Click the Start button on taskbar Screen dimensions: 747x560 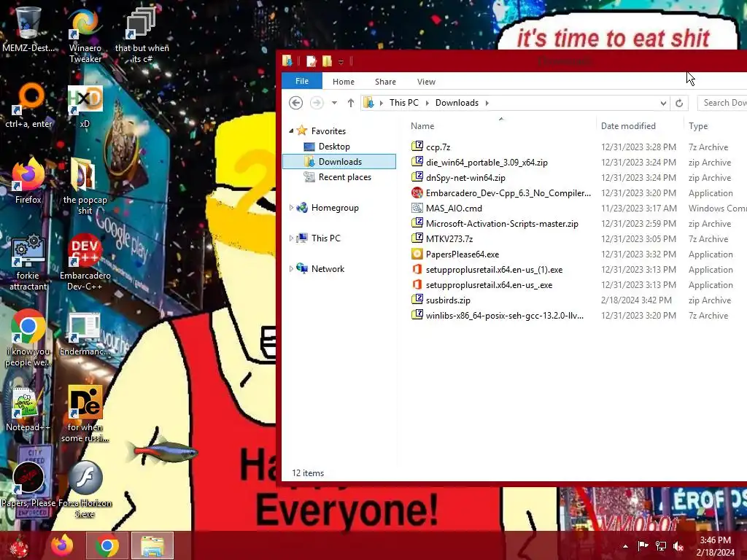[19, 545]
